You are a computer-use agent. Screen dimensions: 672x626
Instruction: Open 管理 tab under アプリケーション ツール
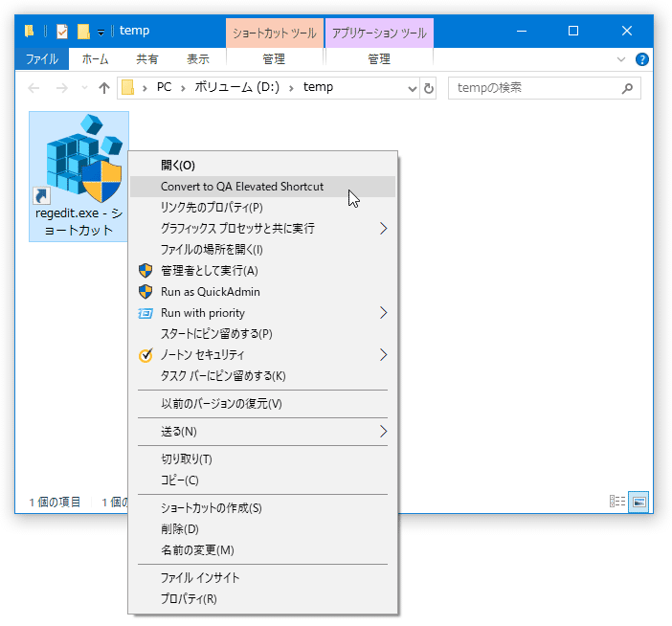[x=379, y=59]
